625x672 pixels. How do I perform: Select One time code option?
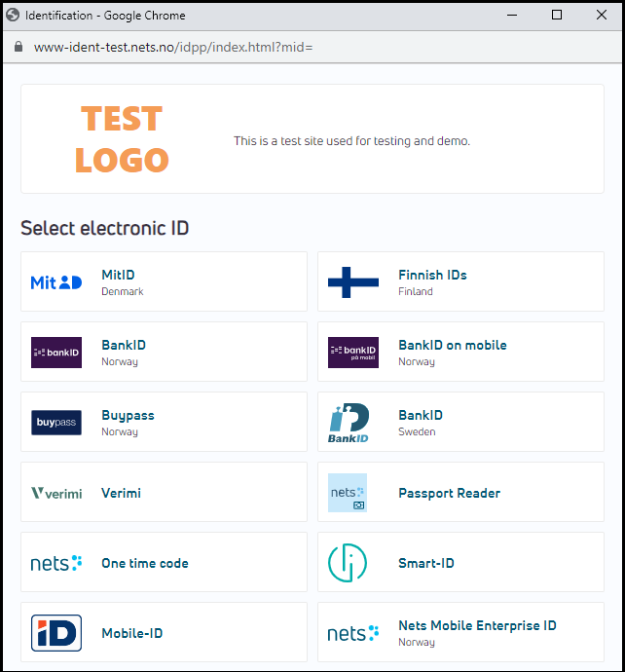(165, 562)
